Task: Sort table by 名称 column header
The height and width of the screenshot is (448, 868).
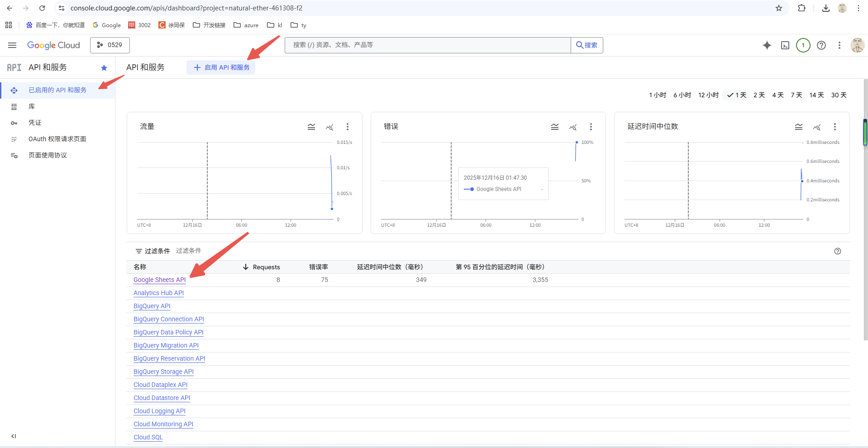Action: 140,267
